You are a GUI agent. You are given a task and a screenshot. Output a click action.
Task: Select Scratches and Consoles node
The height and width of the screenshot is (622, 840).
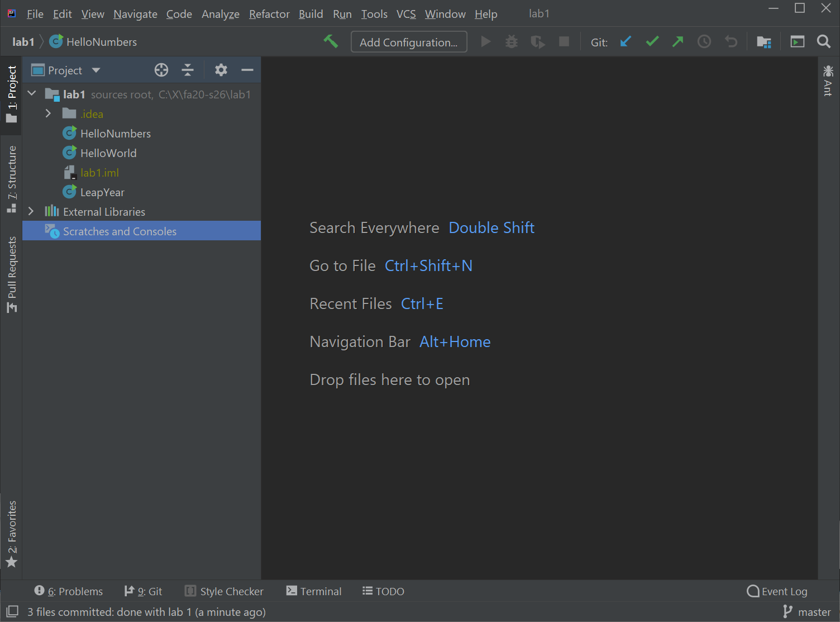141,231
